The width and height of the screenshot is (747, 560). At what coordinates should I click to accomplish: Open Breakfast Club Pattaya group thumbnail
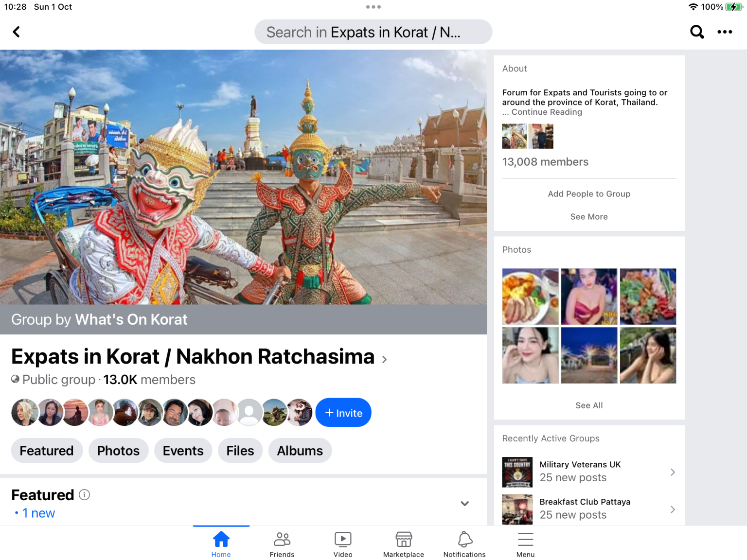[x=517, y=509]
